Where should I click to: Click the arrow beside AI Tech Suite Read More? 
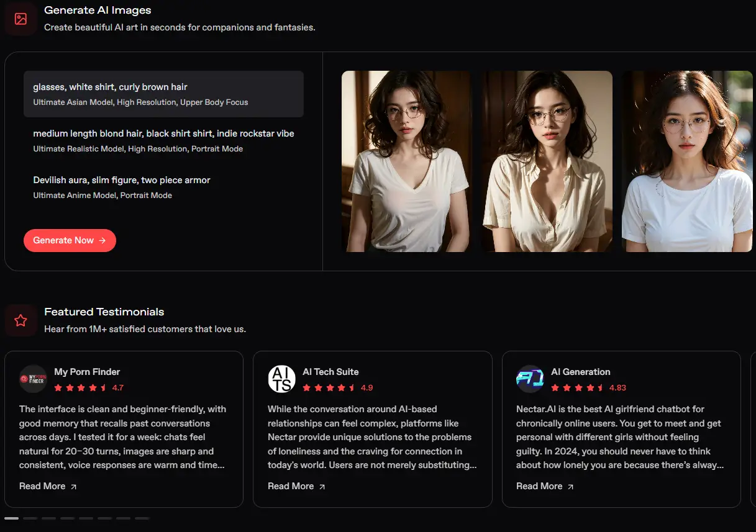(322, 487)
